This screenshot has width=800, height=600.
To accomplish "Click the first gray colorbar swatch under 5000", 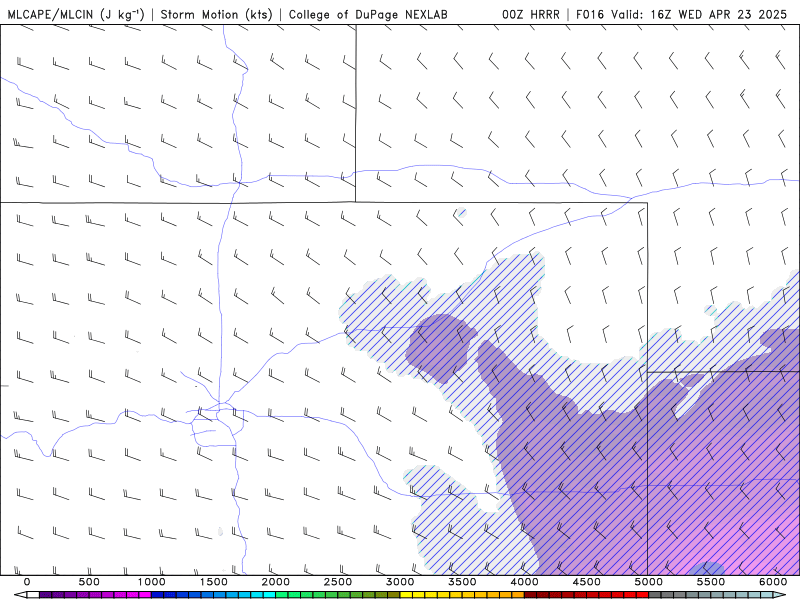I will (x=655, y=595).
